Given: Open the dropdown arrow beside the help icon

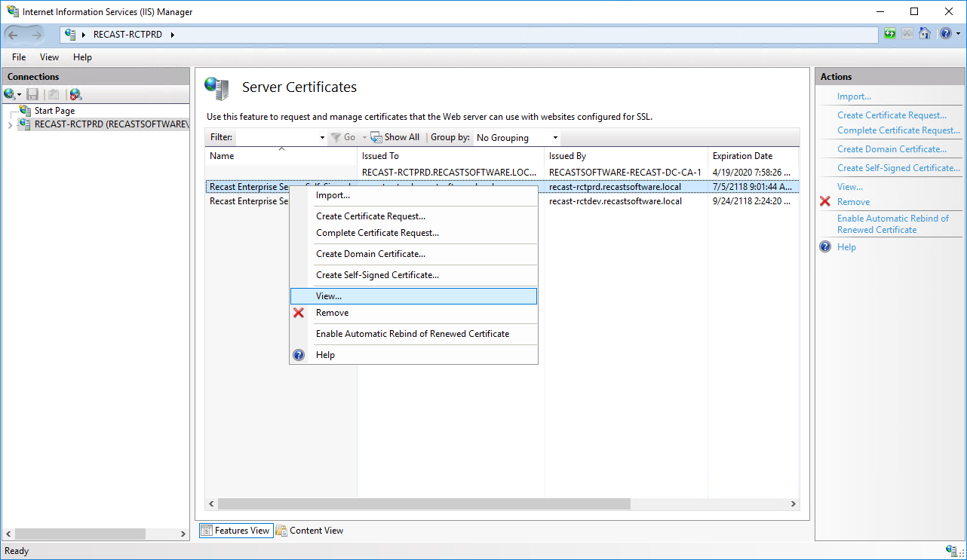Looking at the screenshot, I should pyautogui.click(x=958, y=34).
